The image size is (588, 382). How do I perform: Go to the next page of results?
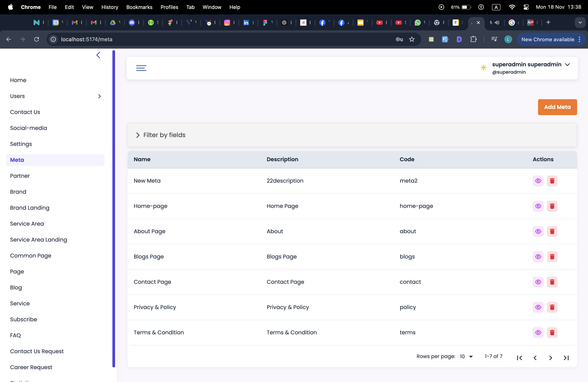pos(550,357)
